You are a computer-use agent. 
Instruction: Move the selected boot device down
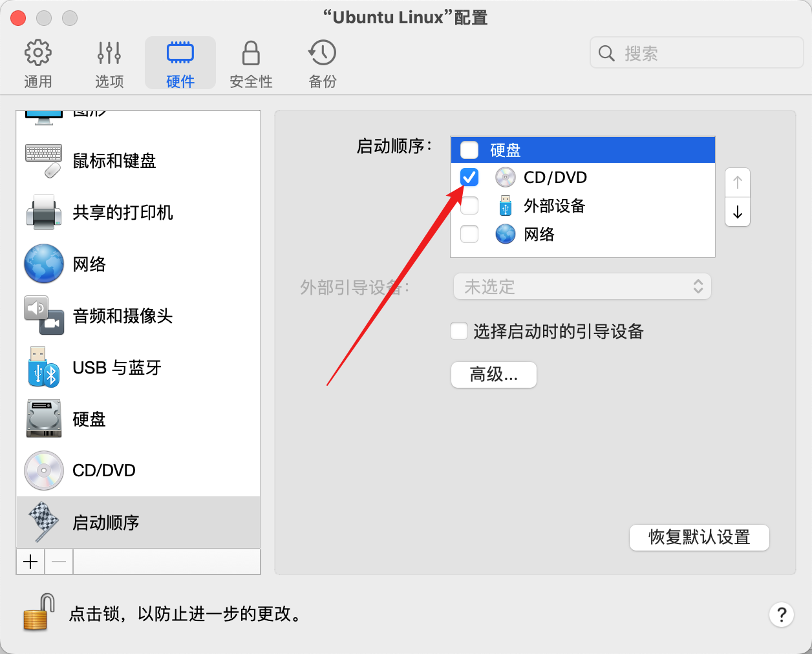click(738, 212)
